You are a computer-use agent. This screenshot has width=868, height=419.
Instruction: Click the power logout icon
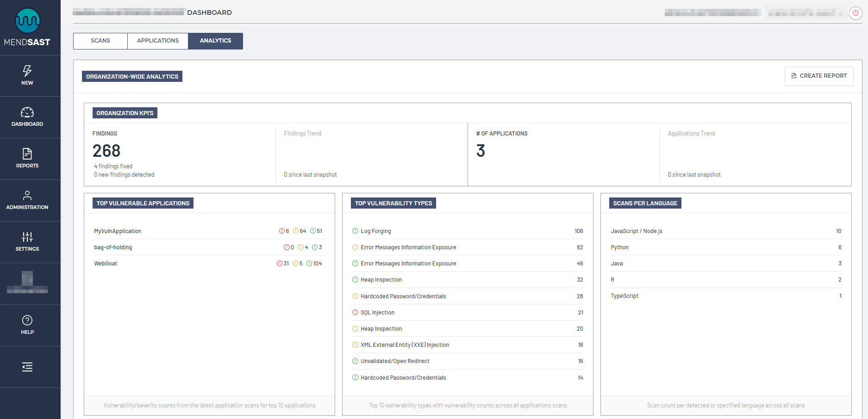pos(856,13)
